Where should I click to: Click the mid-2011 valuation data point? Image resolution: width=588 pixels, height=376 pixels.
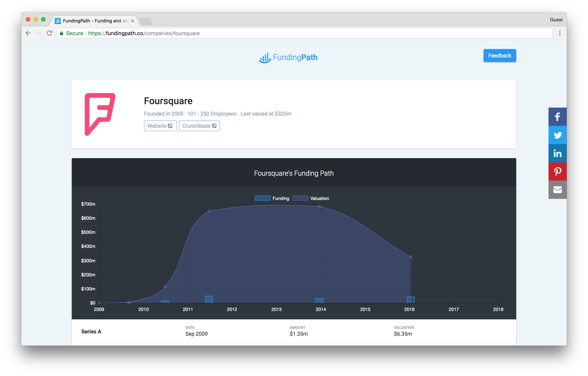coord(209,211)
